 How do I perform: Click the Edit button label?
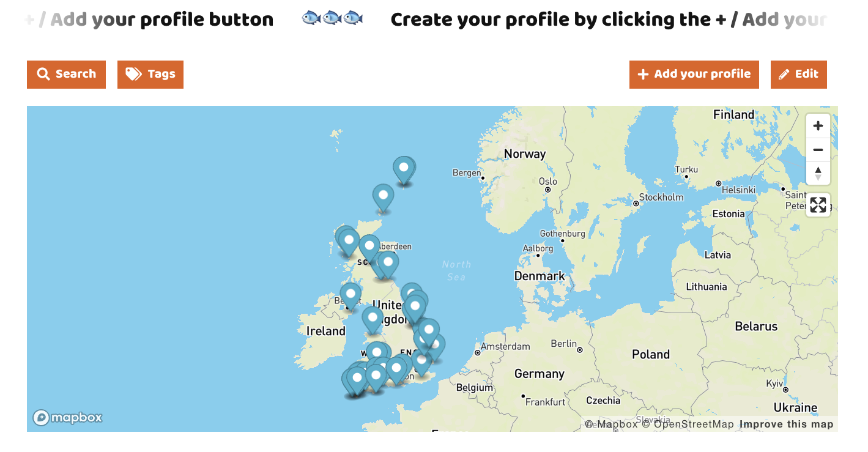807,74
